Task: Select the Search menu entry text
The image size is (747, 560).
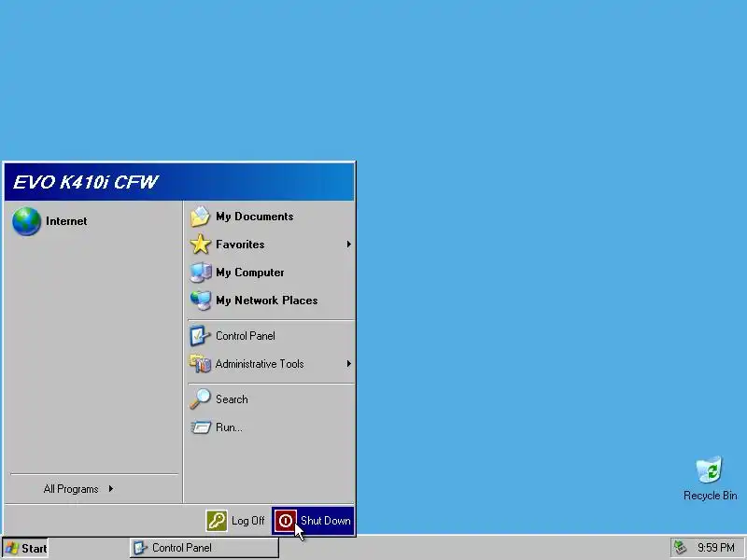Action: (232, 399)
